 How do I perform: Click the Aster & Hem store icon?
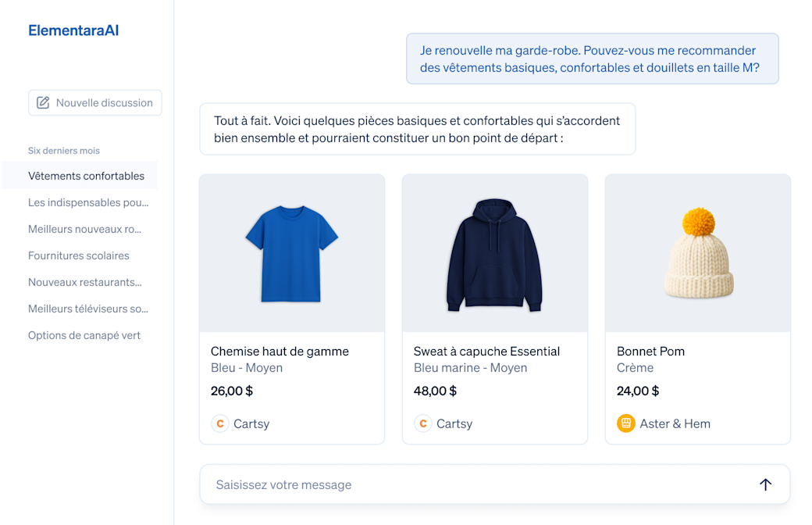[x=626, y=423]
